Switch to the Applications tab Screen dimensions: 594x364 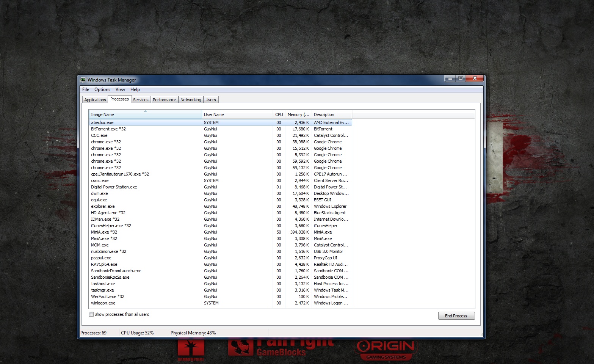tap(95, 100)
